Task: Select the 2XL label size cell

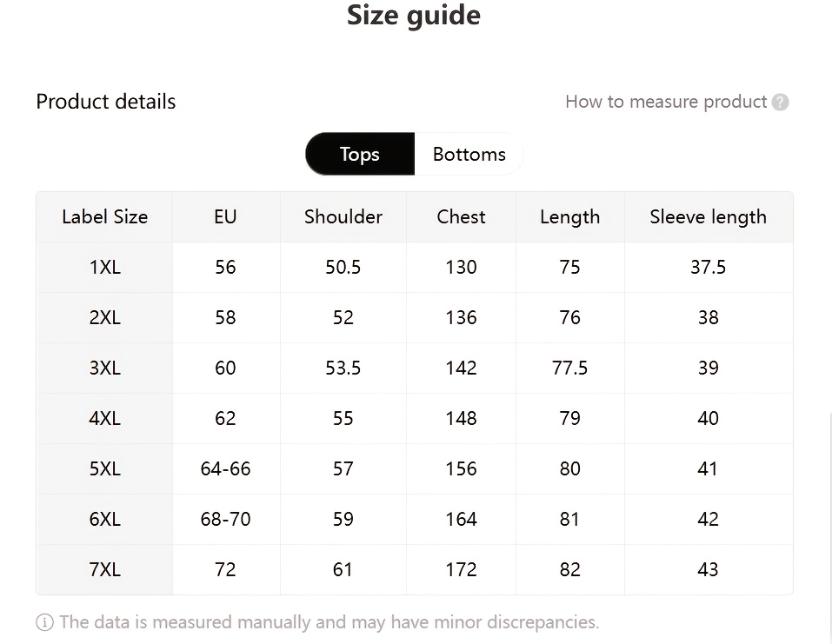Action: 104,317
